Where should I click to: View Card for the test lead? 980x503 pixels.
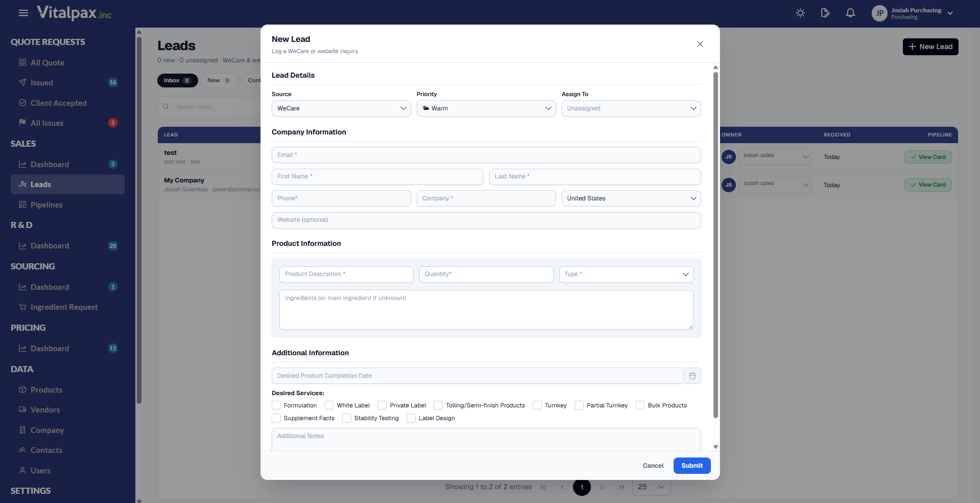tap(928, 157)
